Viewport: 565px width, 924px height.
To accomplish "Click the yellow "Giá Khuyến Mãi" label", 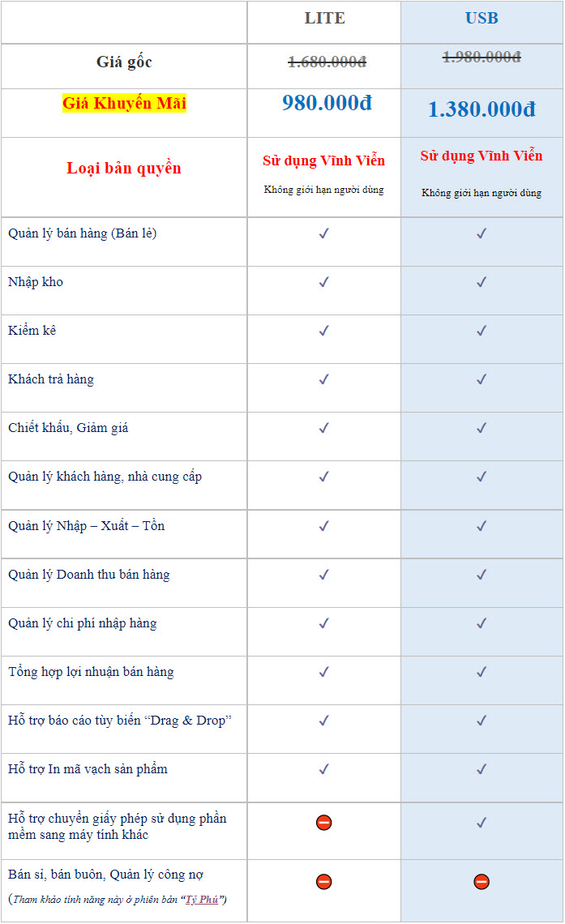I will click(x=124, y=103).
